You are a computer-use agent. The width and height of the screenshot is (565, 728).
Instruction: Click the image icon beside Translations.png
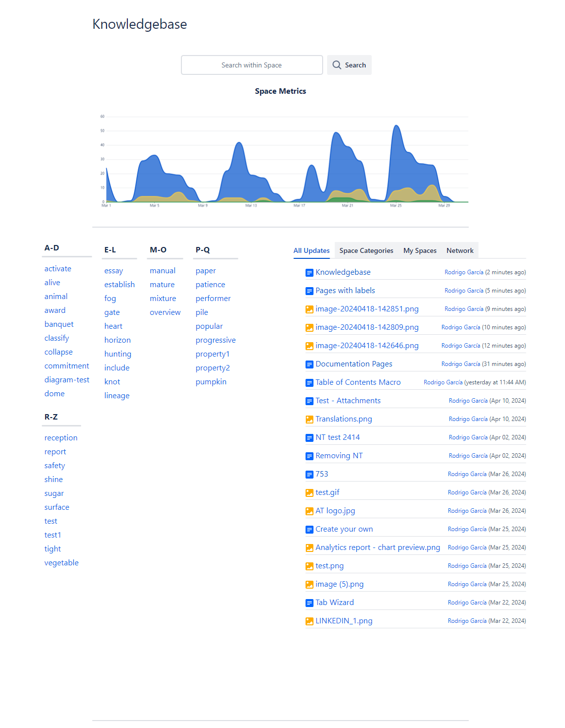point(309,420)
